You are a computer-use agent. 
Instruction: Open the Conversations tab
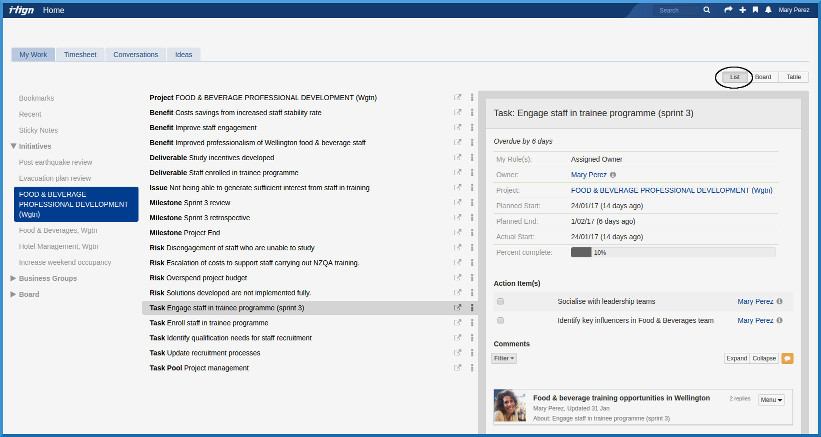tap(135, 55)
